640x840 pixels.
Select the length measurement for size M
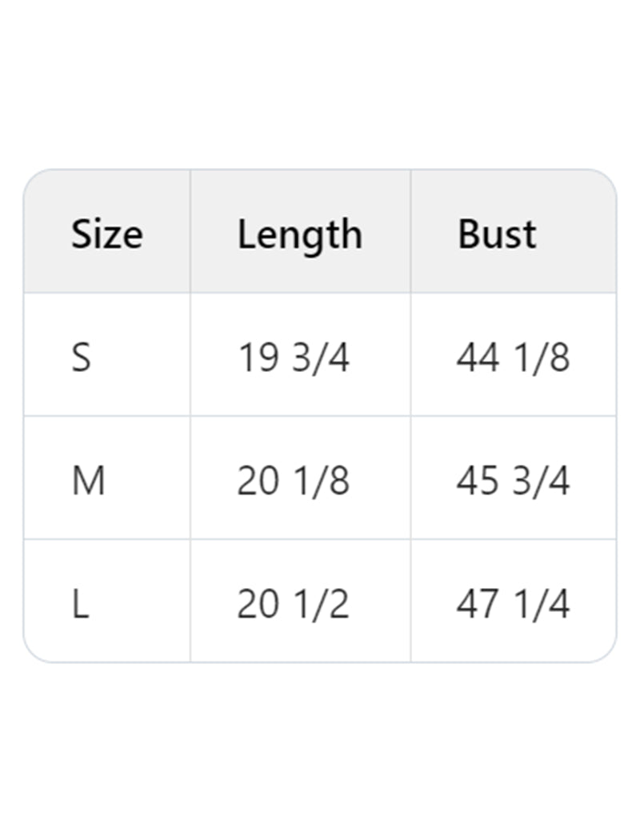pos(294,482)
